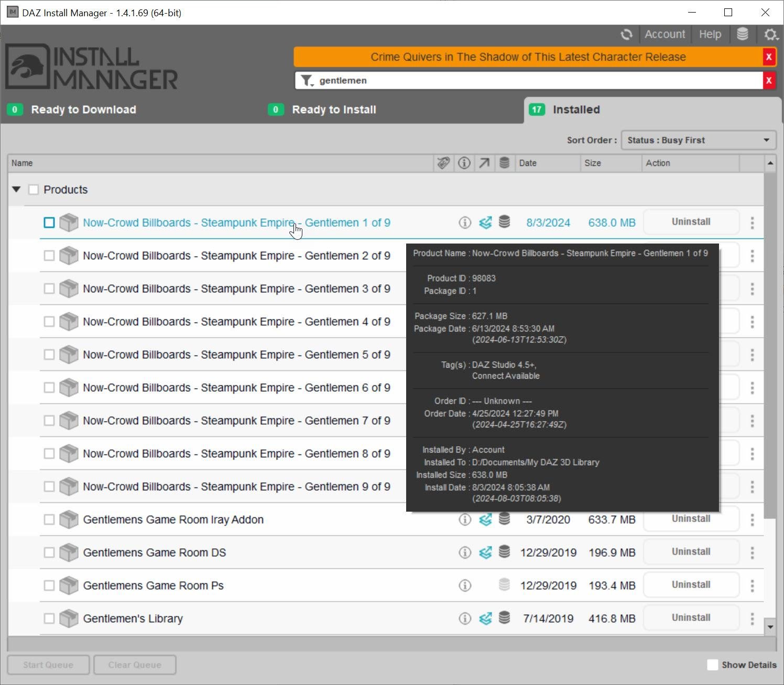Image resolution: width=784 pixels, height=685 pixels.
Task: Check the Gentlemens Game Room DS checkbox
Action: tap(49, 553)
